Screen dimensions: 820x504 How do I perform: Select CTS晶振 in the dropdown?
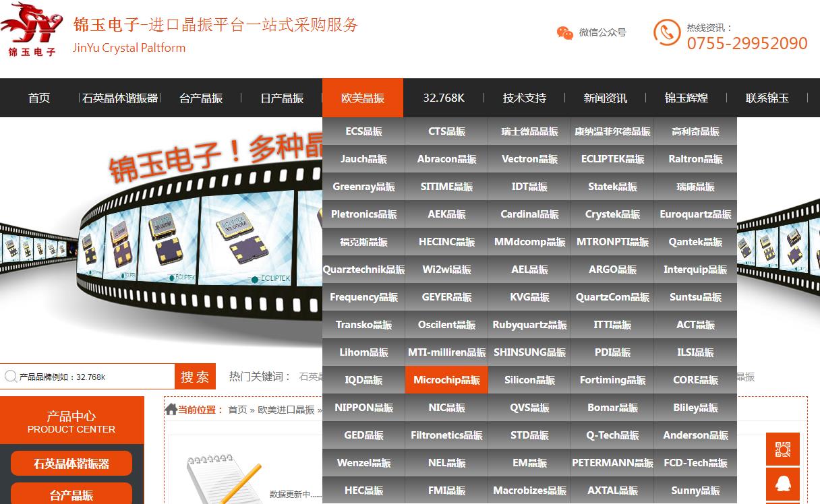point(446,131)
